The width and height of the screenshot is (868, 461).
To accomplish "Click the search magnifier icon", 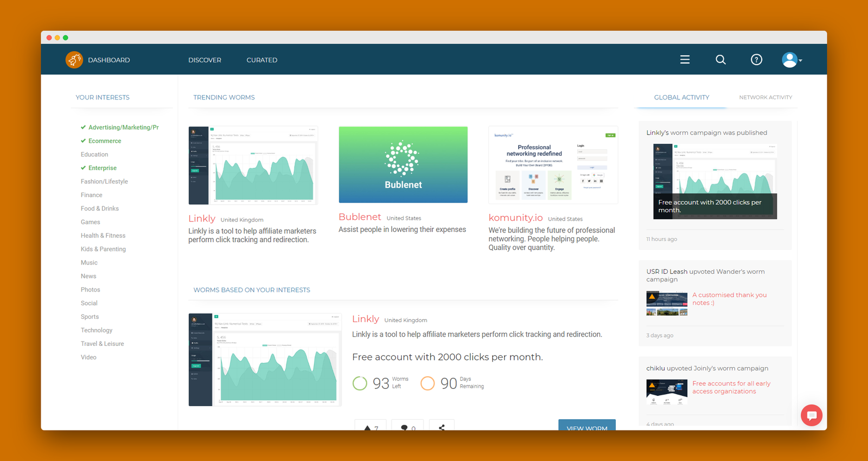I will 720,60.
